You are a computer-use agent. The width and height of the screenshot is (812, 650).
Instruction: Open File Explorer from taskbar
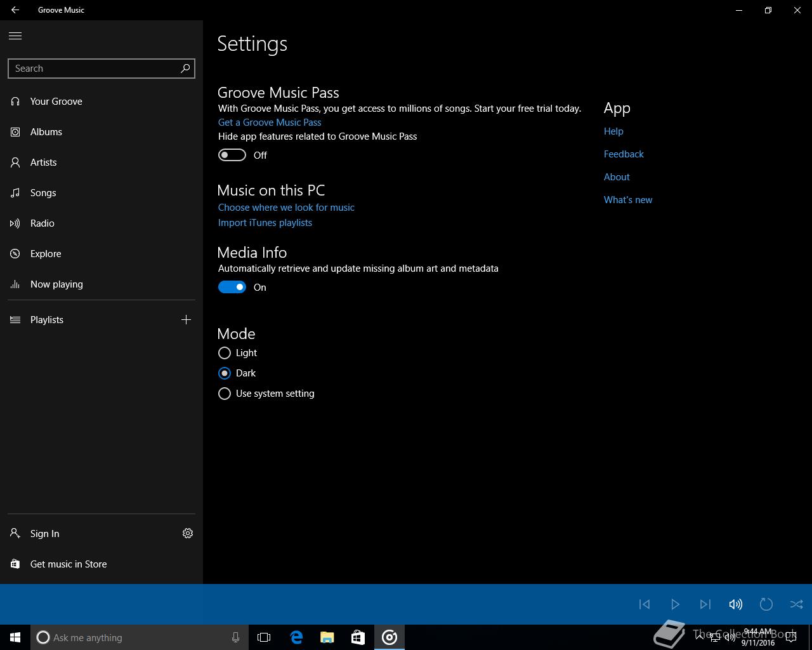[x=327, y=637]
